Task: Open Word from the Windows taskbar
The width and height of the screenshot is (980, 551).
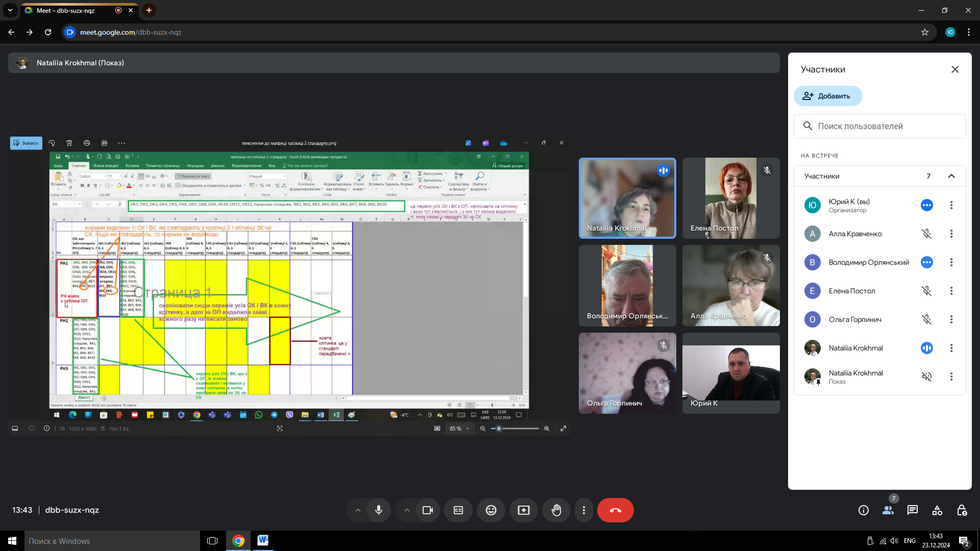Action: [x=263, y=541]
